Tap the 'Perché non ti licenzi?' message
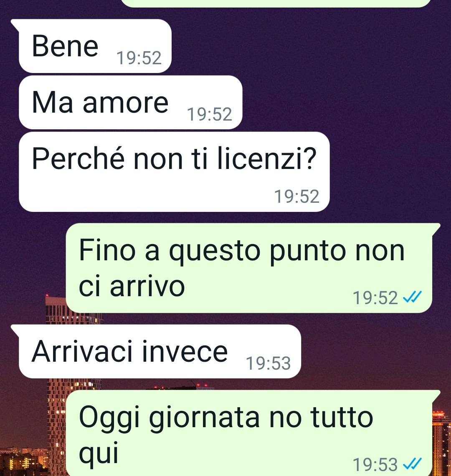 tap(174, 172)
